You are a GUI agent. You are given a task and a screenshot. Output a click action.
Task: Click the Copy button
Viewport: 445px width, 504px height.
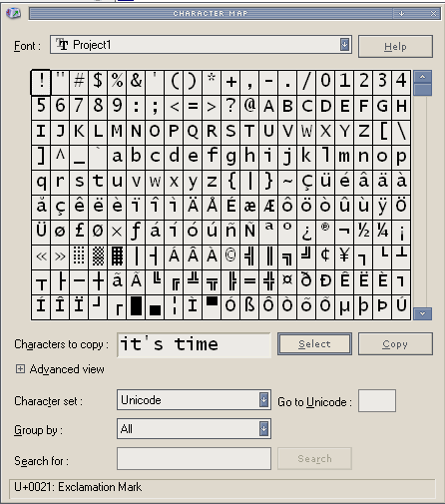coord(395,344)
